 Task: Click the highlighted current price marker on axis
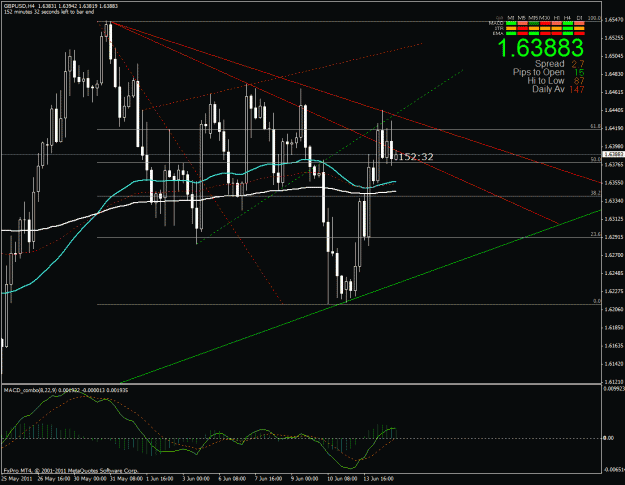(x=613, y=154)
